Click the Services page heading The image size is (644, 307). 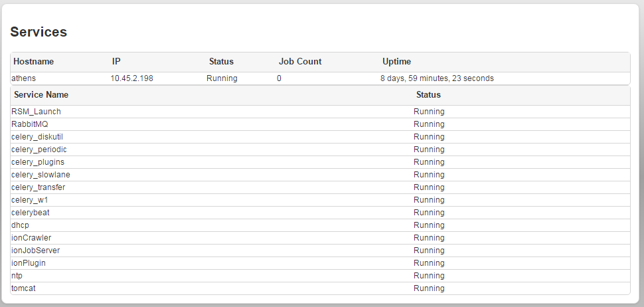click(x=39, y=32)
